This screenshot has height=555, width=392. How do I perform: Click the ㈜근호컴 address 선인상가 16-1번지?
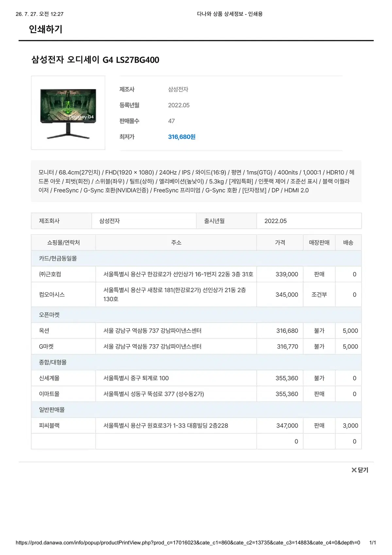178,274
